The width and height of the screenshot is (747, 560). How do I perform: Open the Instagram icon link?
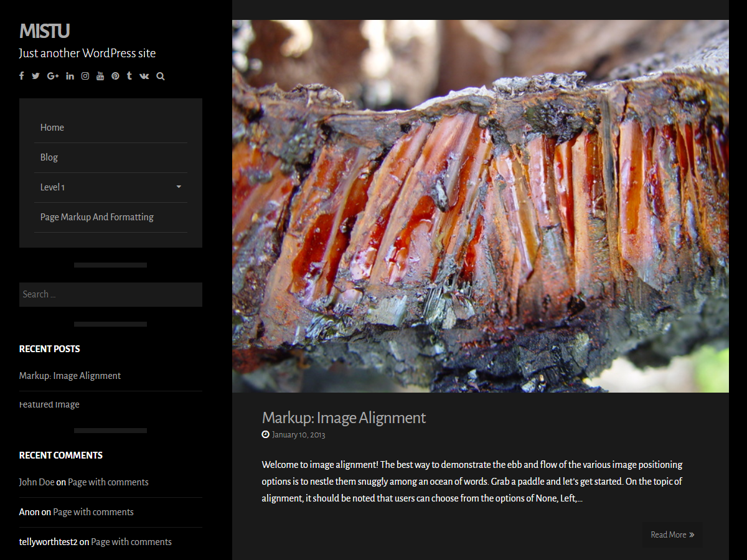[x=85, y=76]
